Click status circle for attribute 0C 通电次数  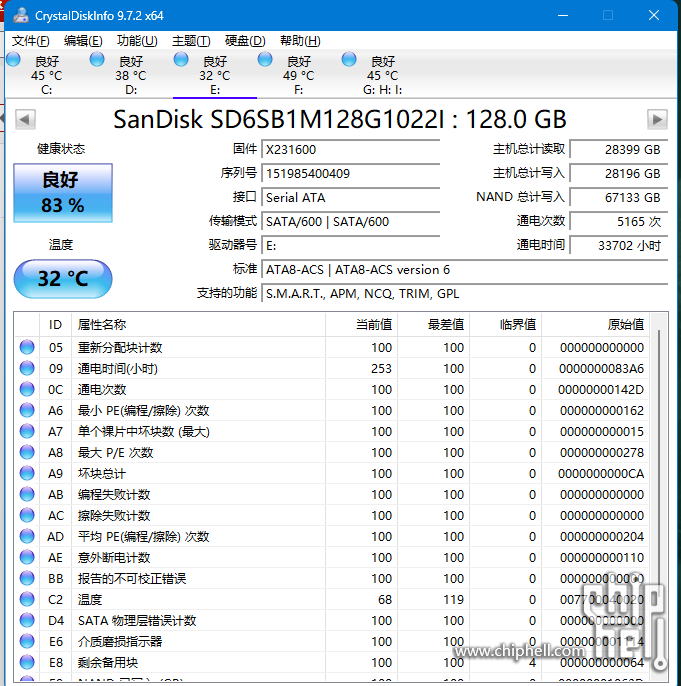coord(27,389)
